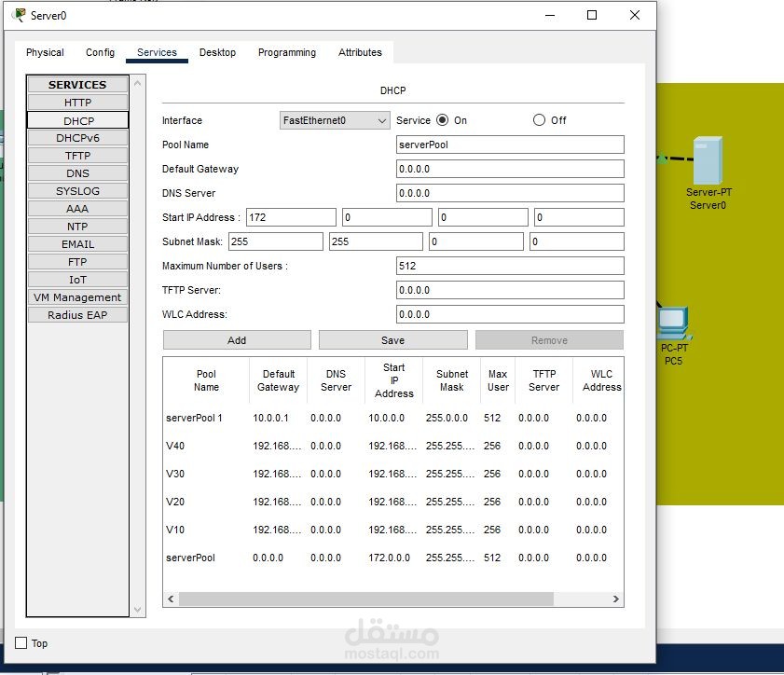Enable the Top checkbox
Viewport: 784px width, 675px height.
21,643
